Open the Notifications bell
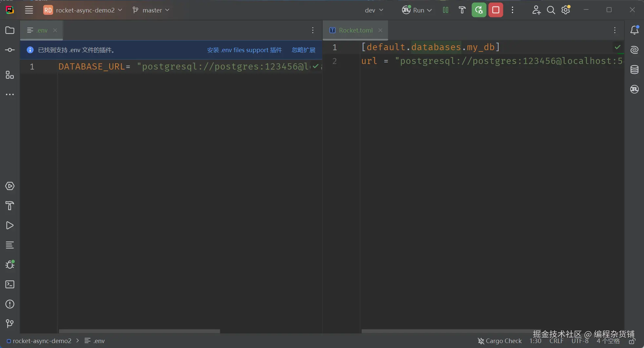This screenshot has height=348, width=644. pos(634,30)
